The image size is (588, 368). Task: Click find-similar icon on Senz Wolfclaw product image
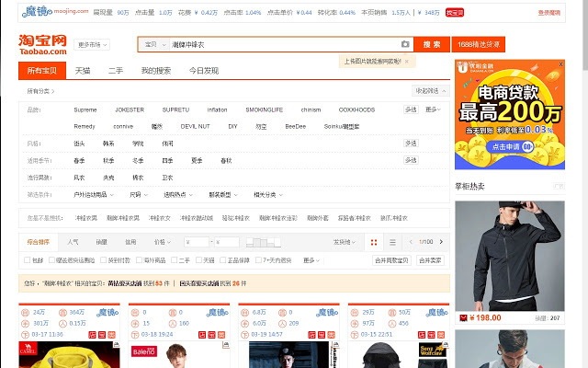(446, 344)
